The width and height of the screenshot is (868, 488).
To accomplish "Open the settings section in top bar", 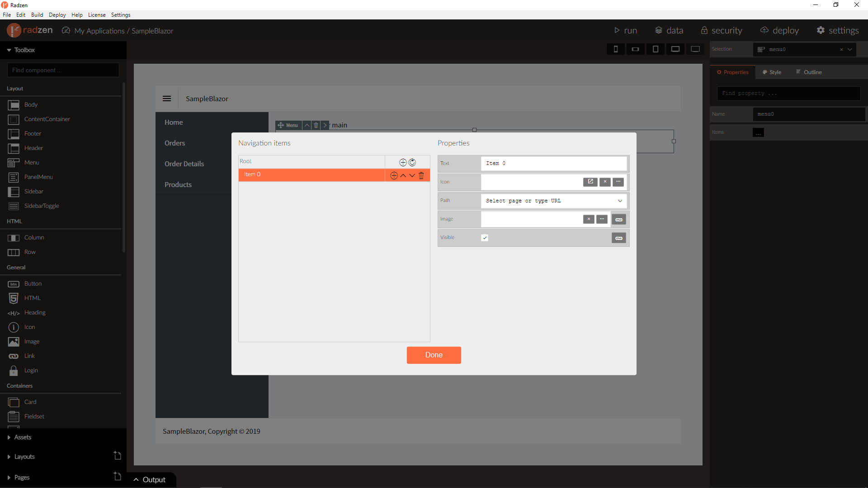I will [838, 31].
